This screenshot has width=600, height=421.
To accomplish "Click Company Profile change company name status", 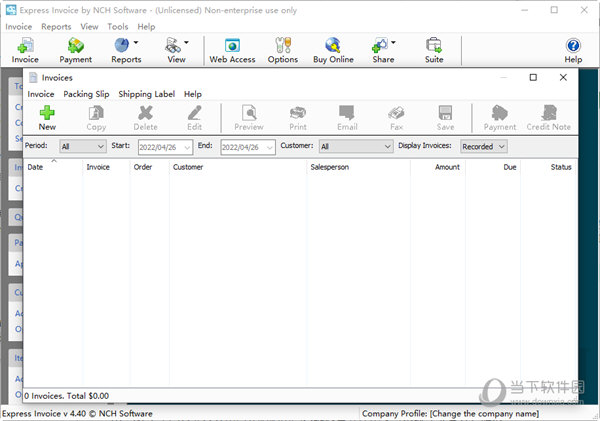I will click(450, 414).
